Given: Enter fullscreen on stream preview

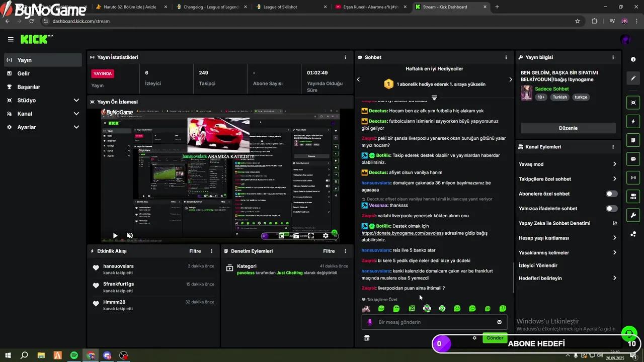Looking at the screenshot, I should click(x=311, y=235).
